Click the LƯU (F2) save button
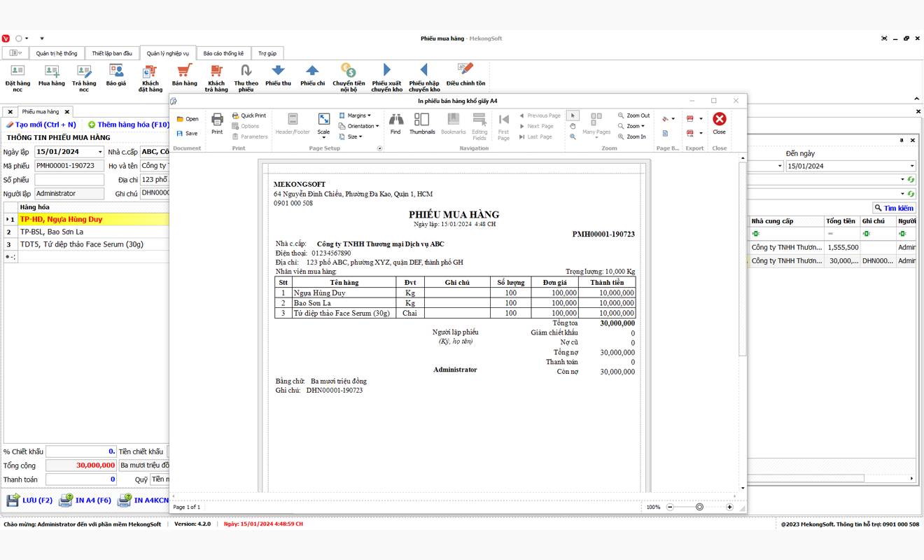The image size is (924, 560). point(29,500)
